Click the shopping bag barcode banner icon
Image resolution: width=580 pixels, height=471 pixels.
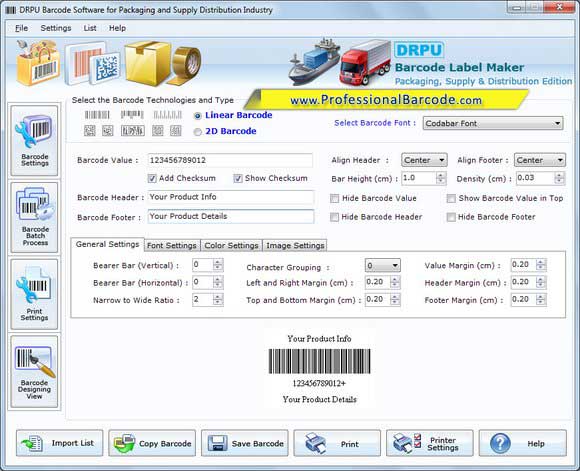click(37, 63)
